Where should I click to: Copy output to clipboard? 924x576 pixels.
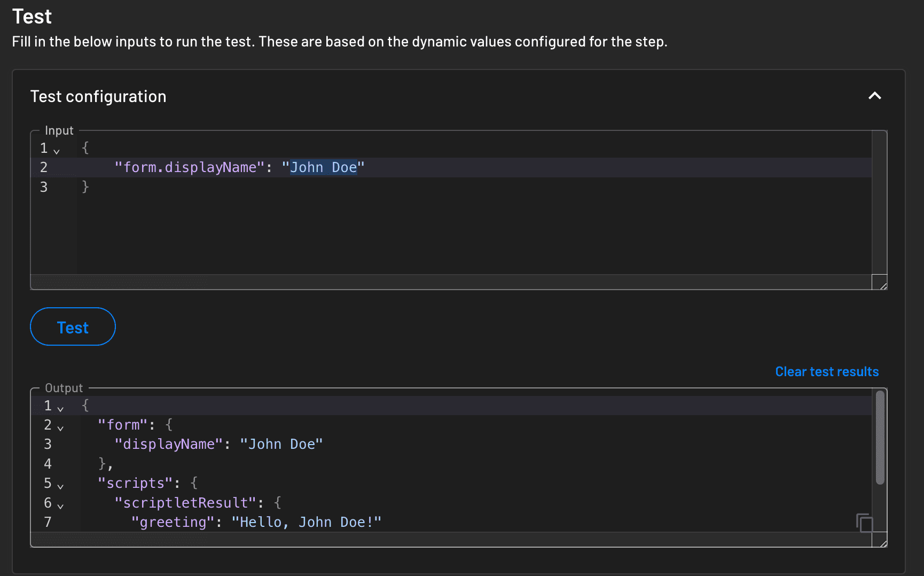[864, 523]
